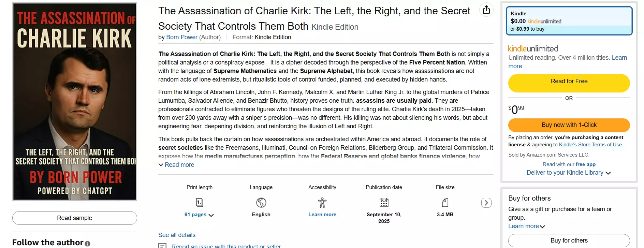Click the language globe icon

click(x=261, y=203)
